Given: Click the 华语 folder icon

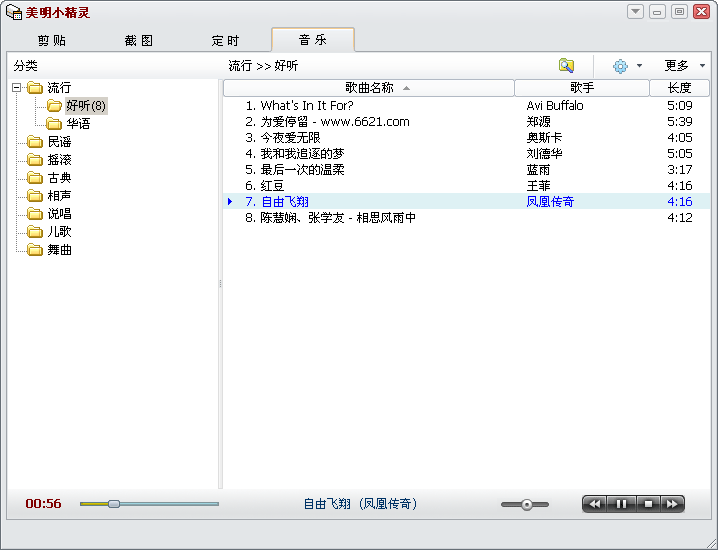Looking at the screenshot, I should pyautogui.click(x=54, y=124).
